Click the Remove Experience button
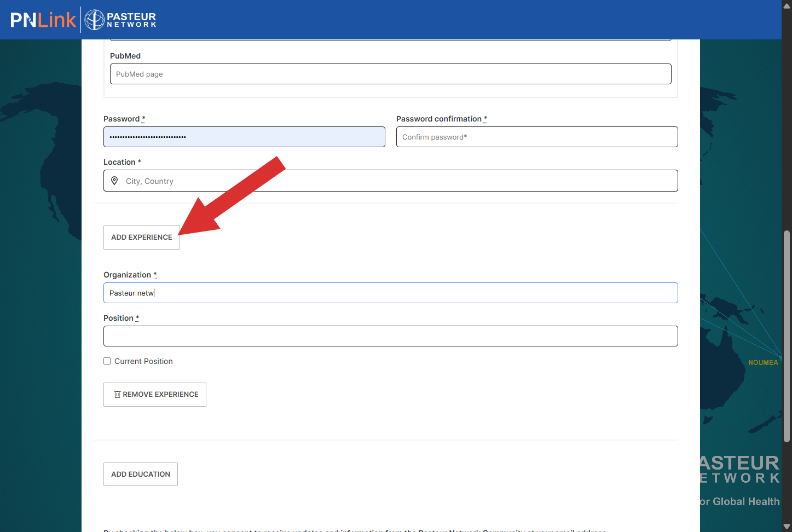This screenshot has width=792, height=532. pos(155,395)
